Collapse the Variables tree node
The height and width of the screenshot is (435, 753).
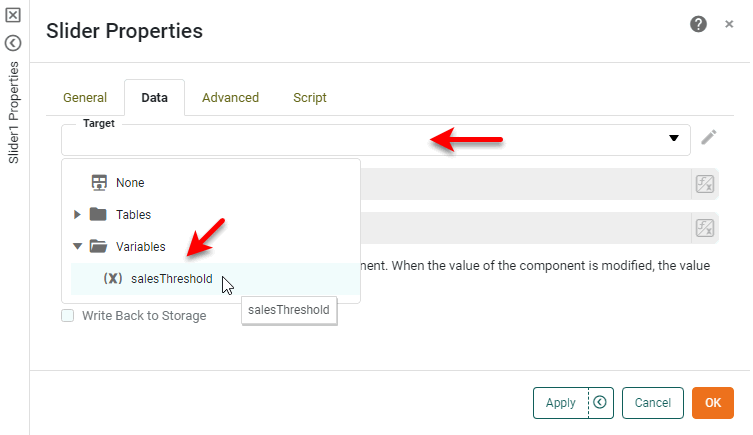click(x=78, y=246)
